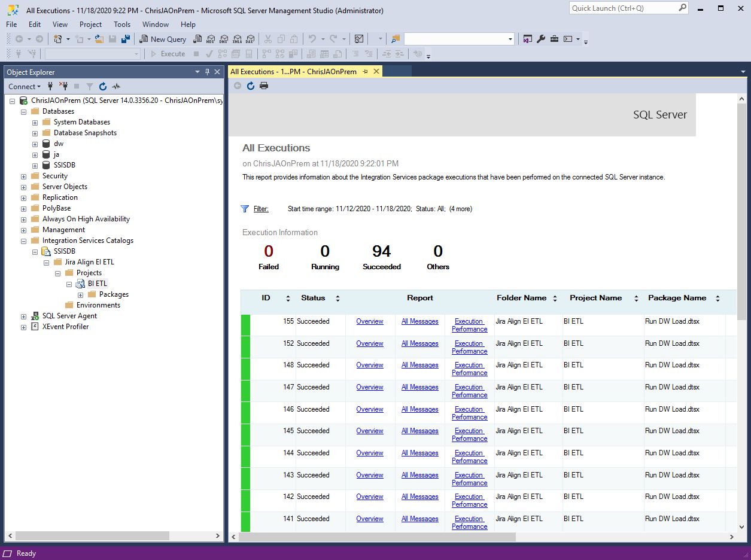The height and width of the screenshot is (560, 751).
Task: Expand the Packages folder under BI ETL
Action: [81, 294]
